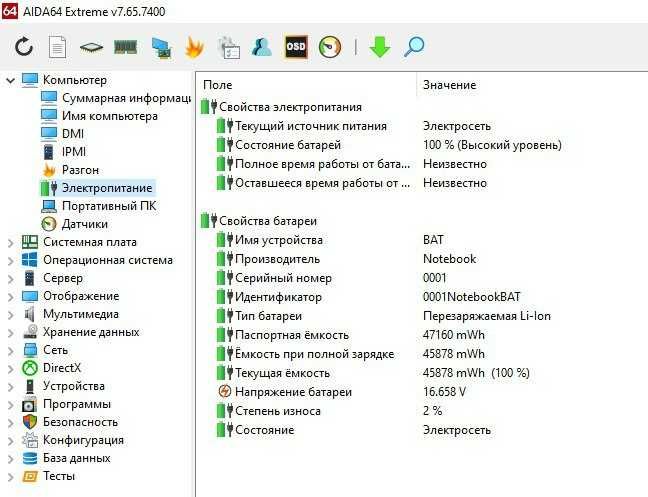Expand the Устройства node
The image size is (648, 497).
coord(11,387)
